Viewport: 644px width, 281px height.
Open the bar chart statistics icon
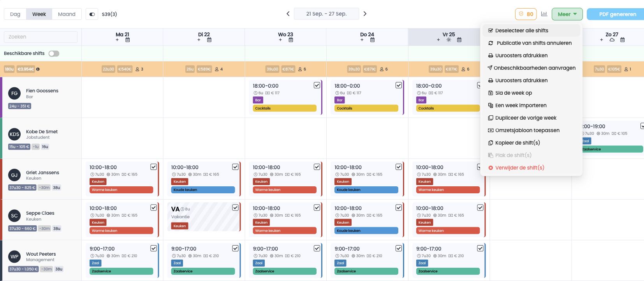point(544,14)
